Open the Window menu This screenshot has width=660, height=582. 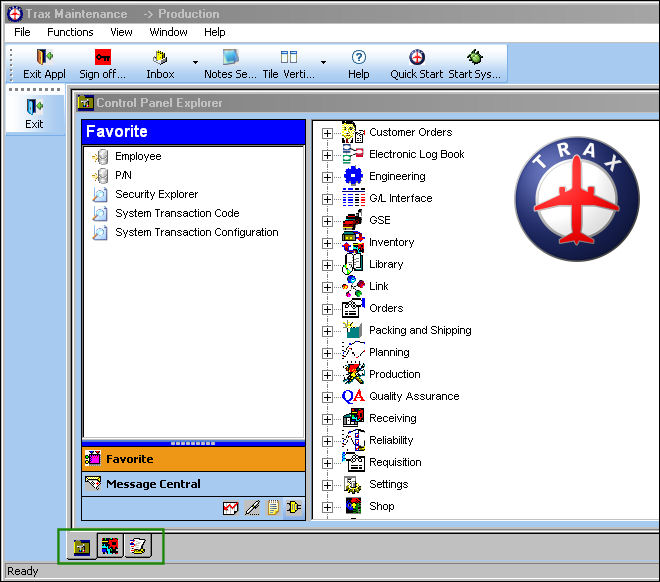[x=168, y=32]
